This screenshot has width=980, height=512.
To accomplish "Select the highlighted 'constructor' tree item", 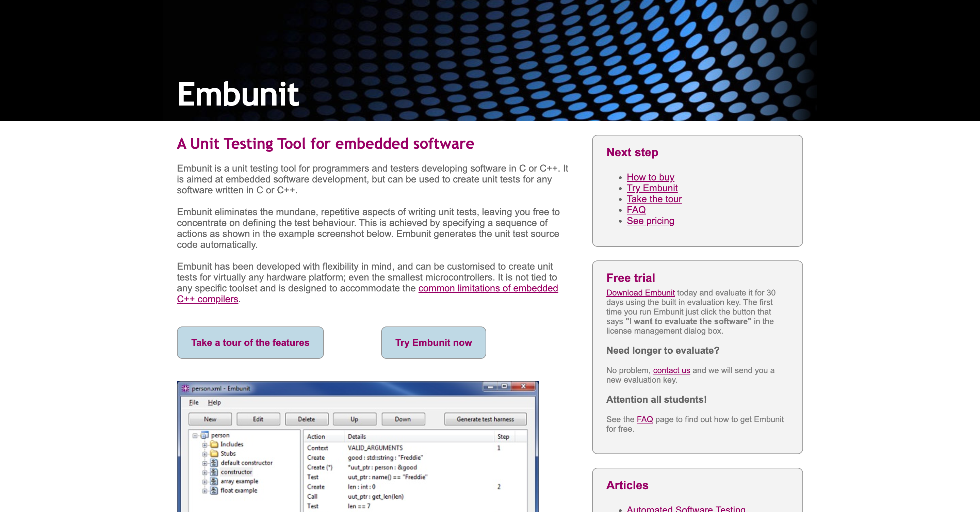I will (x=236, y=472).
